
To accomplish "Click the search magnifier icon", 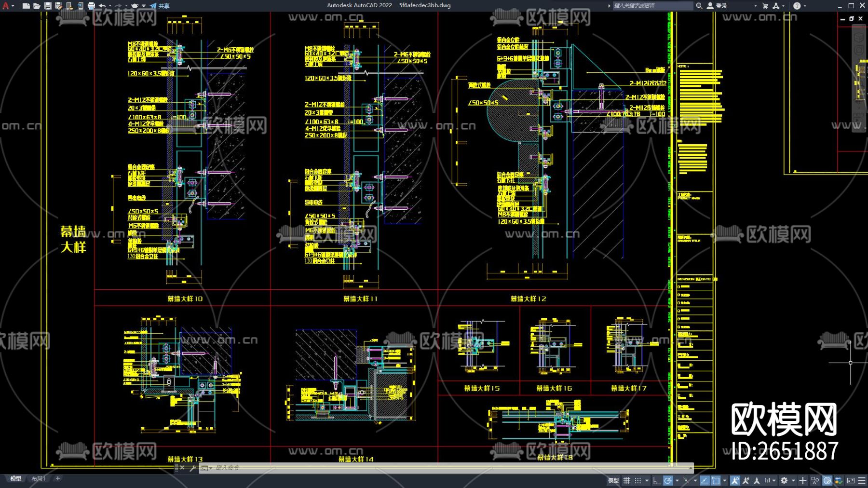I will pyautogui.click(x=699, y=6).
